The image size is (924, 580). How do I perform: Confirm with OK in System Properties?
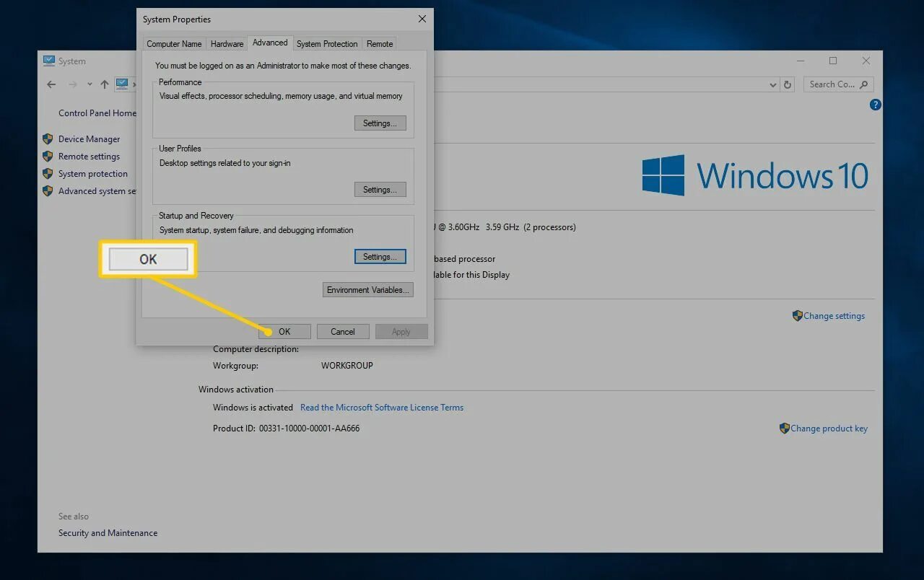click(284, 332)
